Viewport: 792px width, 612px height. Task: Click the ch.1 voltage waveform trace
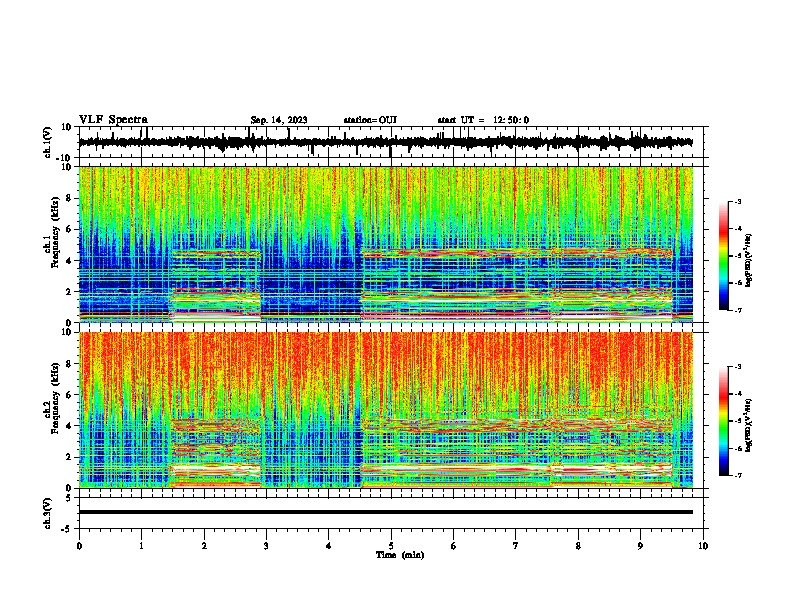pos(385,142)
